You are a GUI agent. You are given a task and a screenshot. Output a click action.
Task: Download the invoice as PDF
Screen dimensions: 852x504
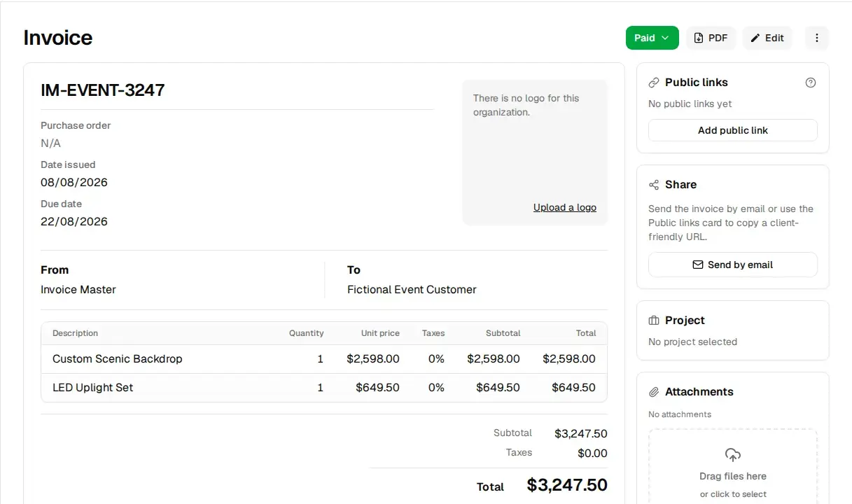pos(711,38)
